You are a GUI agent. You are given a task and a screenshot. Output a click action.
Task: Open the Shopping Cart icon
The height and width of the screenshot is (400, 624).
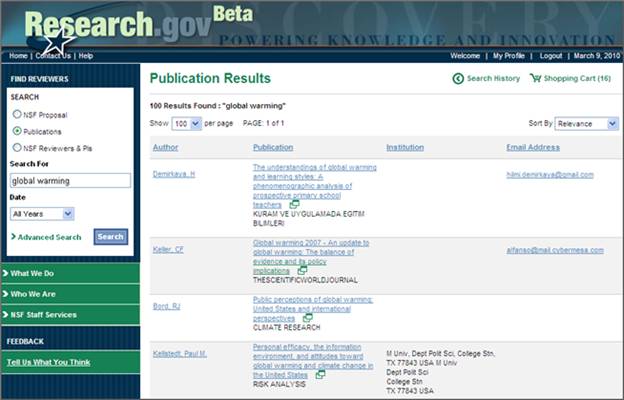[x=535, y=79]
